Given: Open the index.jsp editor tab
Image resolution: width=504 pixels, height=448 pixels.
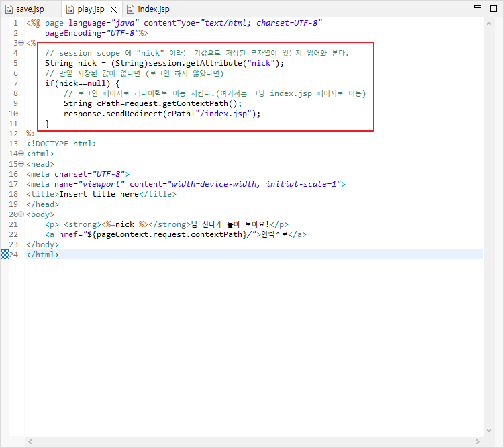Looking at the screenshot, I should pos(153,9).
